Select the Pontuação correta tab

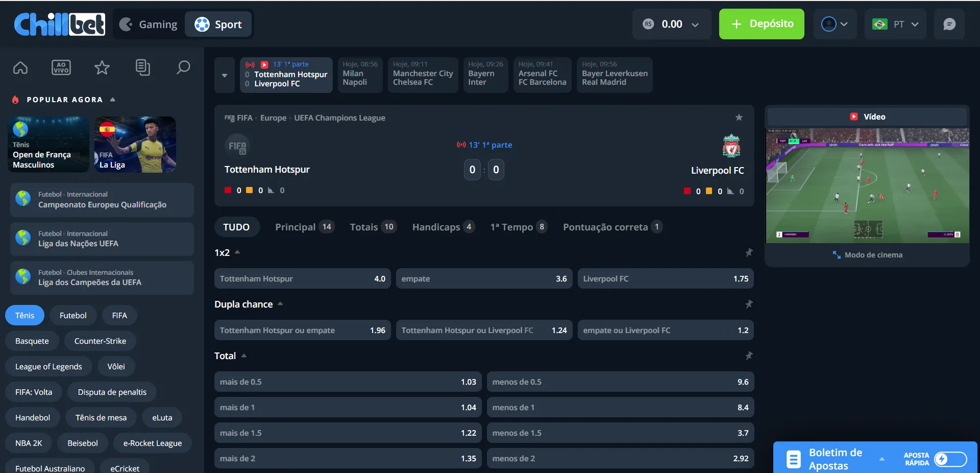(x=612, y=227)
